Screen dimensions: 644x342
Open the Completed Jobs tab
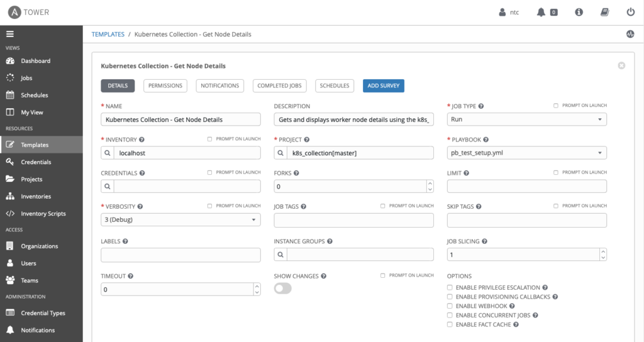pos(279,85)
